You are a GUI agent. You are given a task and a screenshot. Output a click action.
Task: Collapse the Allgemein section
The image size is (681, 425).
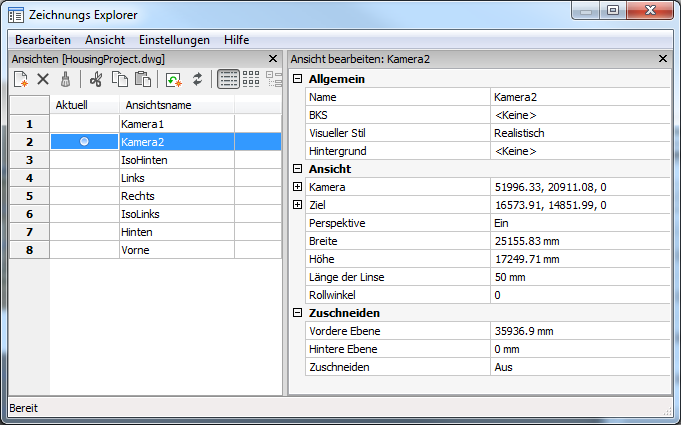[297, 79]
